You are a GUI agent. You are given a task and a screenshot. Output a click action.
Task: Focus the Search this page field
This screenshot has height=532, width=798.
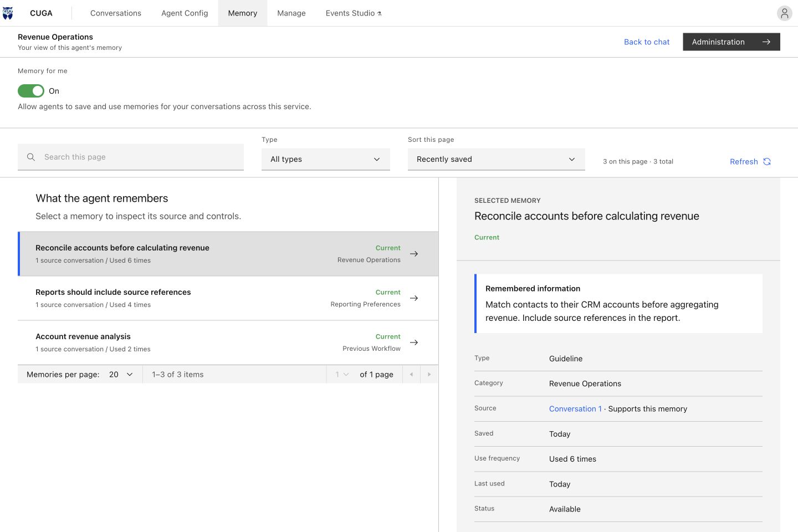tap(131, 157)
